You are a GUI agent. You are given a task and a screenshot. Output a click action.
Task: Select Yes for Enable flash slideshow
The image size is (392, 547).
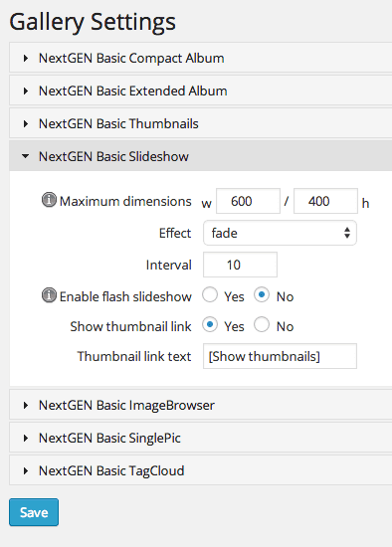(210, 294)
